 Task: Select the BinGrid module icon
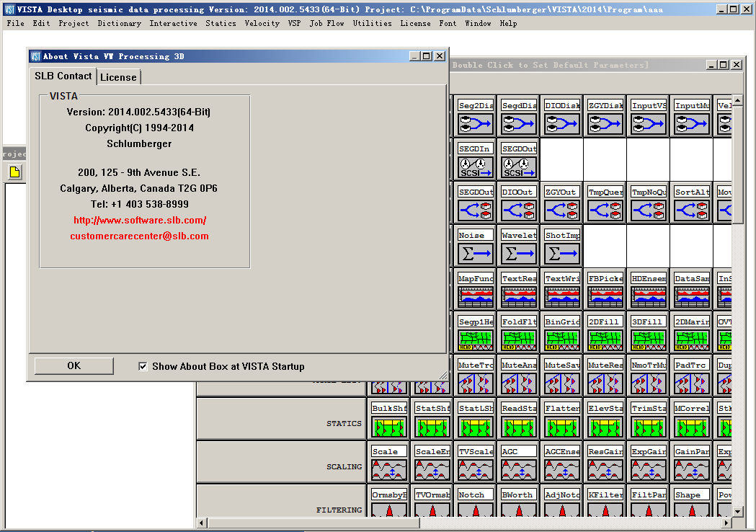562,340
